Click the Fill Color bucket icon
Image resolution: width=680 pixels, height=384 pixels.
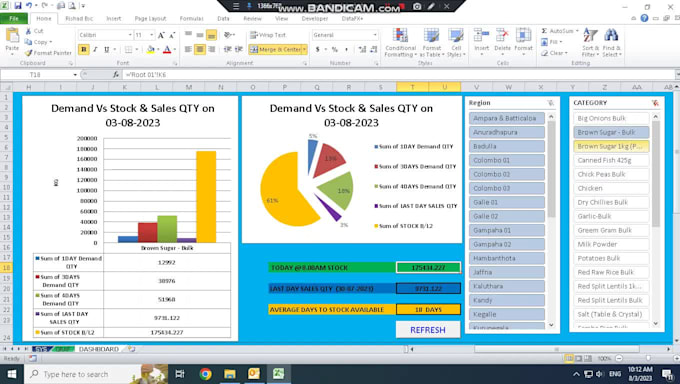(150, 49)
